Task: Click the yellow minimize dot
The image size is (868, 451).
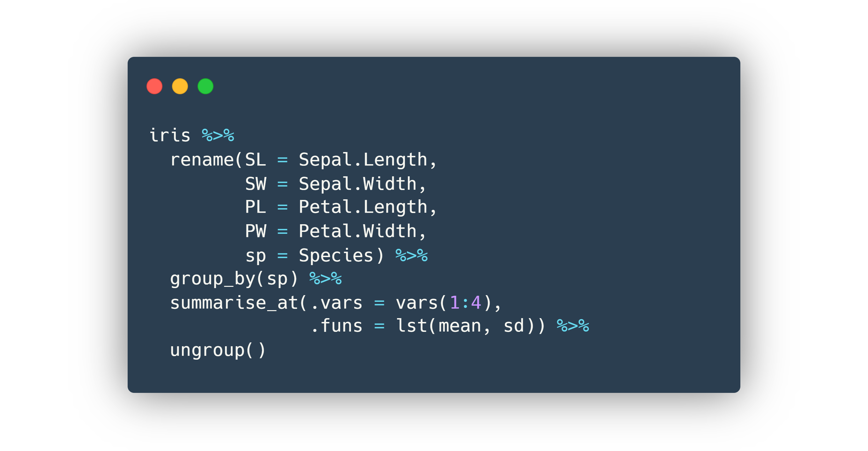Action: pos(180,86)
